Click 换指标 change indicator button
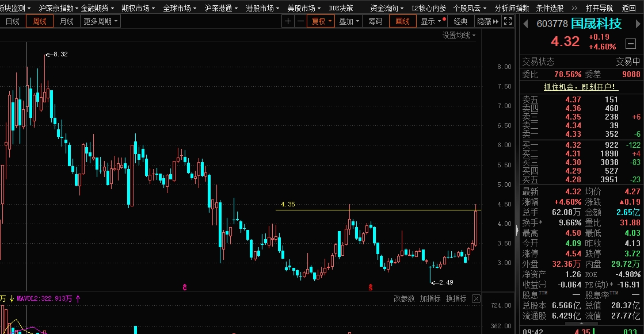 tap(456, 299)
